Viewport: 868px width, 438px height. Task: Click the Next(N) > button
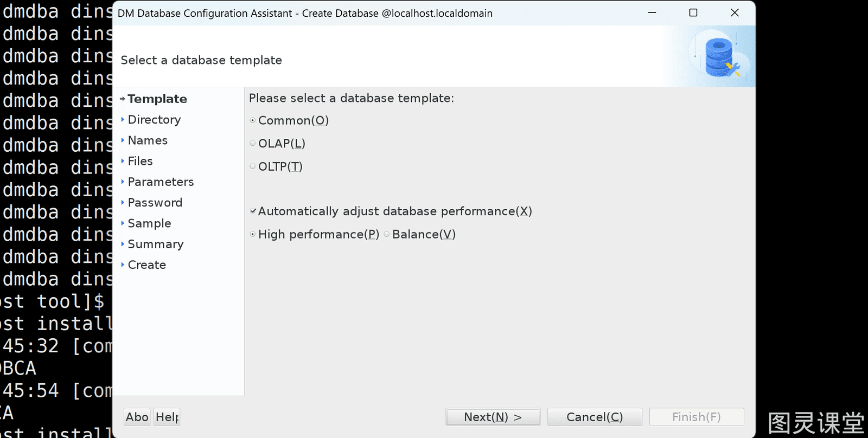pyautogui.click(x=493, y=417)
